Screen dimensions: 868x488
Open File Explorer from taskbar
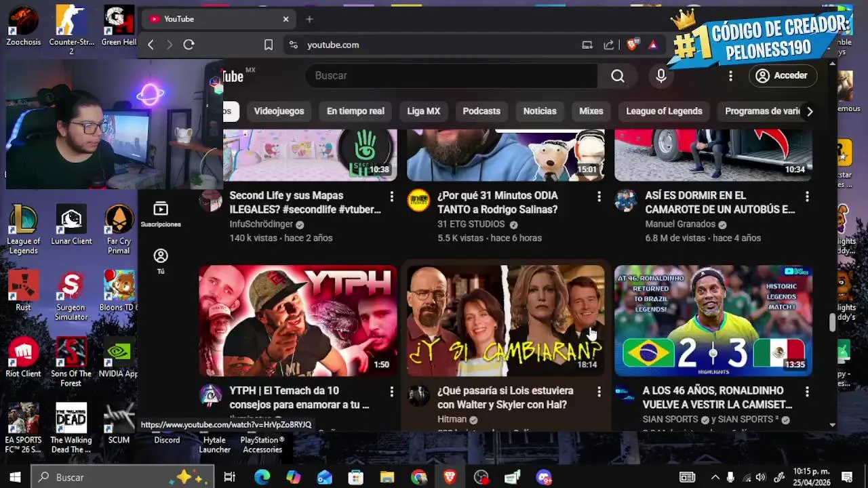387,477
